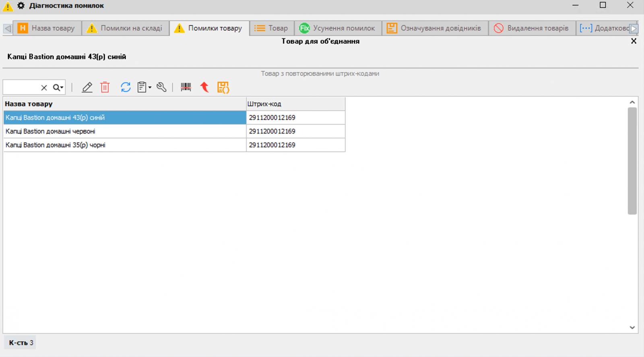The width and height of the screenshot is (644, 357).
Task: Open the clipboard report dropdown
Action: [x=144, y=87]
